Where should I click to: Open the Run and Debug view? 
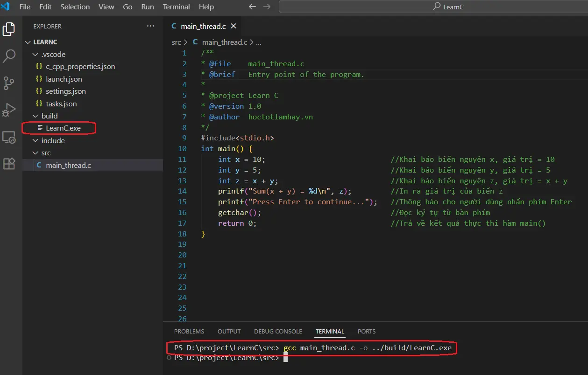point(9,110)
